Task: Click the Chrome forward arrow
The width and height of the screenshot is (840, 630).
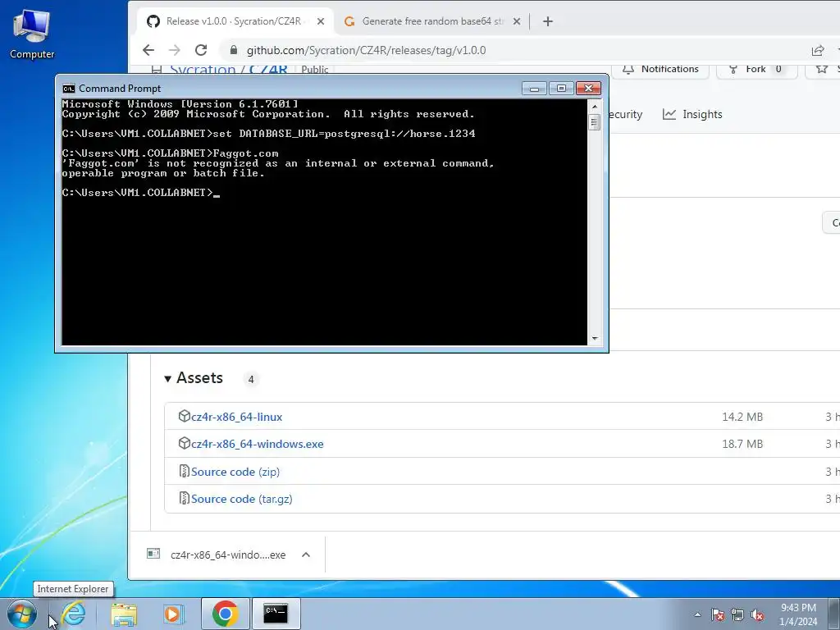Action: (175, 50)
